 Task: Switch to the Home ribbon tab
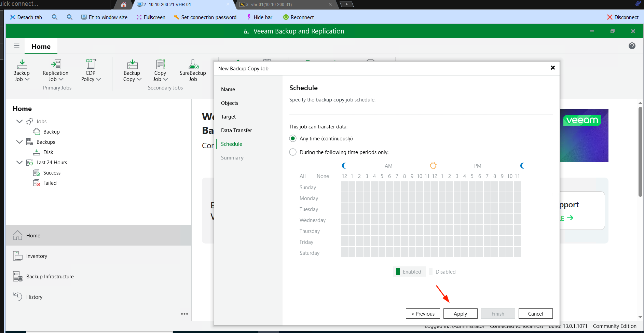(x=41, y=46)
